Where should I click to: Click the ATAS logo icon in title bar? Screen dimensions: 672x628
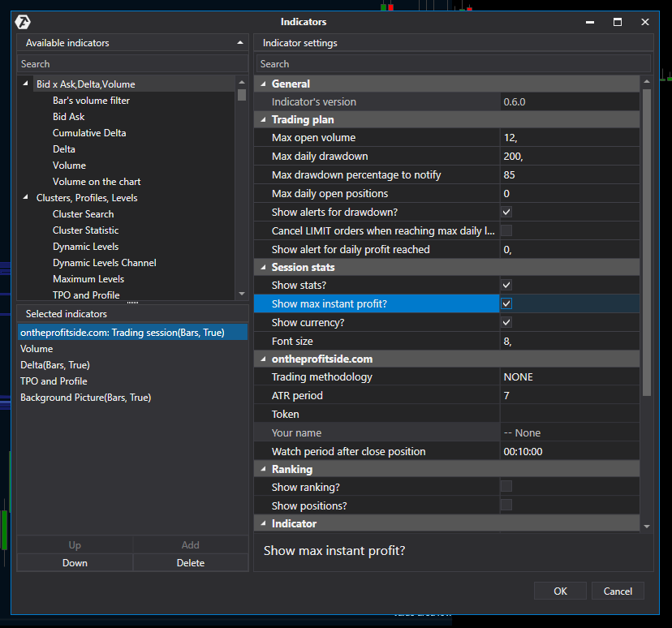tap(23, 22)
